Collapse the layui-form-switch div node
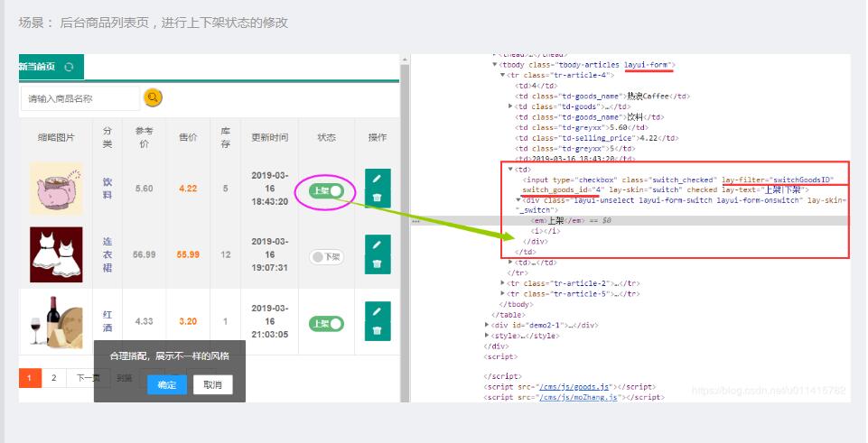 [x=518, y=199]
